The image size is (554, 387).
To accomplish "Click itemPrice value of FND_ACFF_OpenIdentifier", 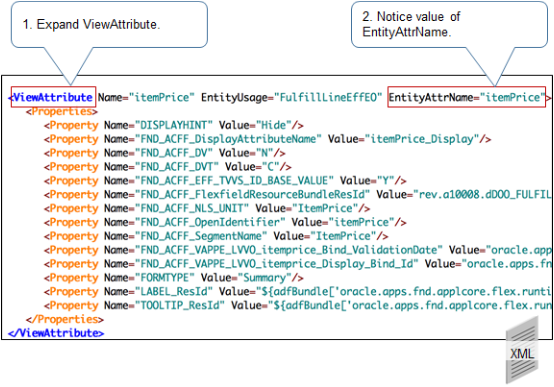I will click(x=361, y=222).
